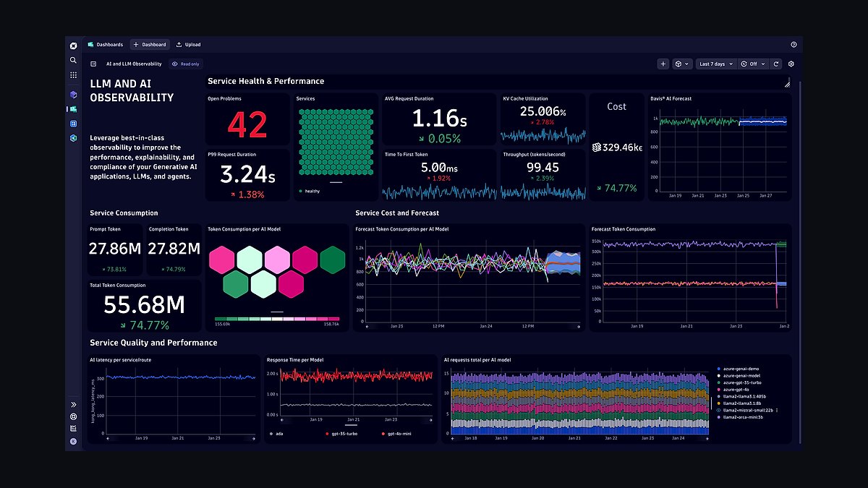Click the green-to-pink color scale bar
The width and height of the screenshot is (868, 488).
277,319
